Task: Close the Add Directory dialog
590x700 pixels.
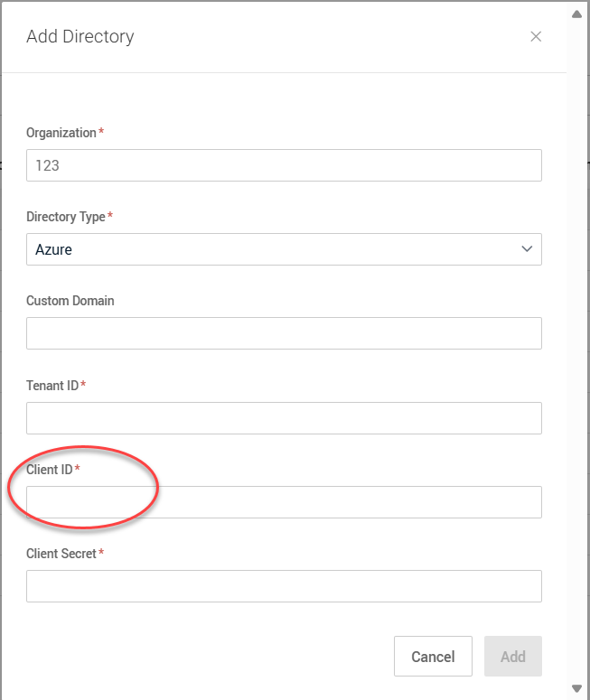Action: pos(536,37)
